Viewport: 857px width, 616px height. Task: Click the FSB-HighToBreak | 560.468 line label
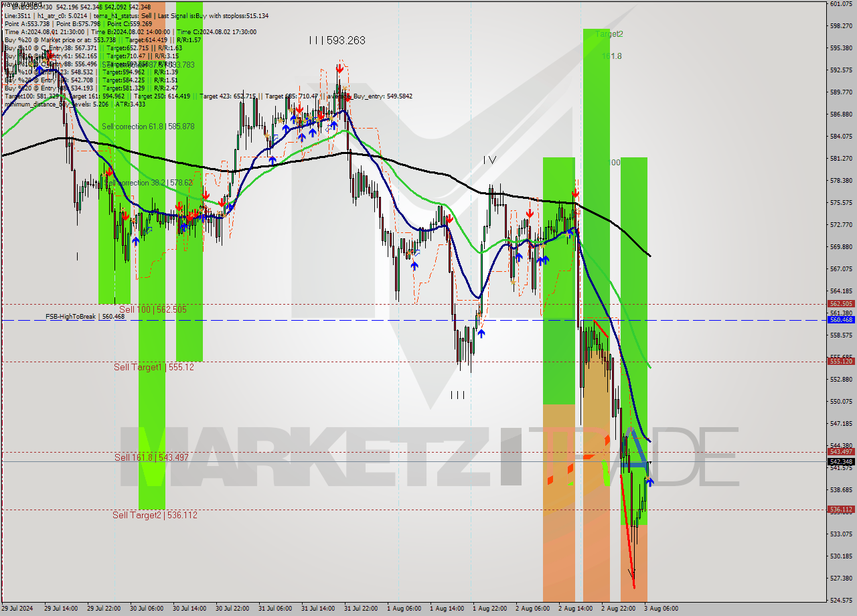85,317
